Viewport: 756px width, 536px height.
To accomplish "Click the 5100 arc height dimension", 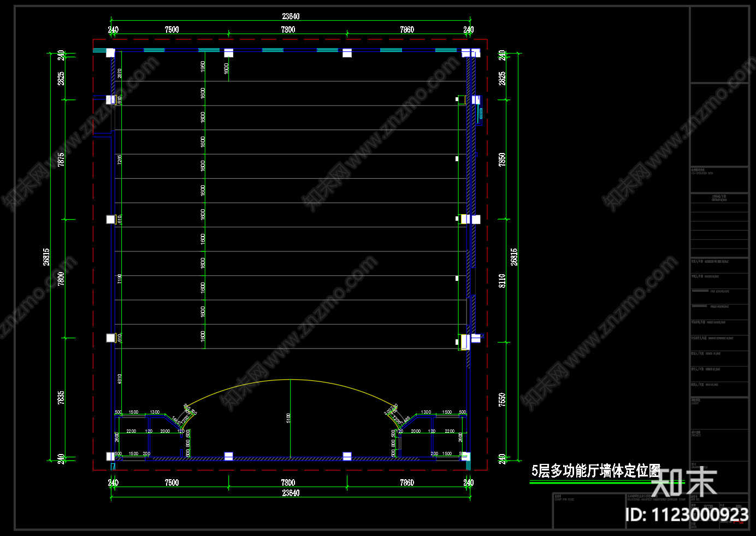I will click(x=288, y=418).
